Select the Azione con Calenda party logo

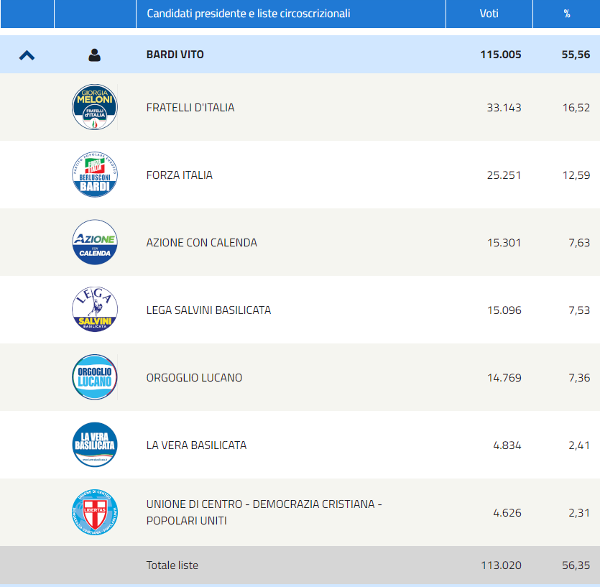click(95, 242)
